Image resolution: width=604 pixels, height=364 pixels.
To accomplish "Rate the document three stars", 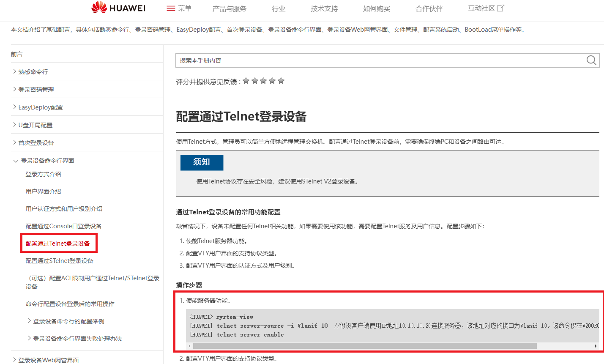I will [263, 81].
